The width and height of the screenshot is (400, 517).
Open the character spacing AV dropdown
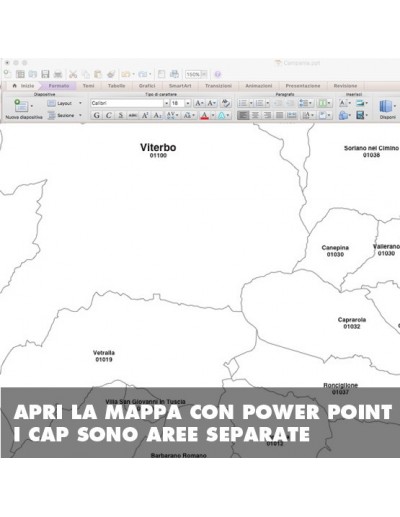[x=172, y=115]
